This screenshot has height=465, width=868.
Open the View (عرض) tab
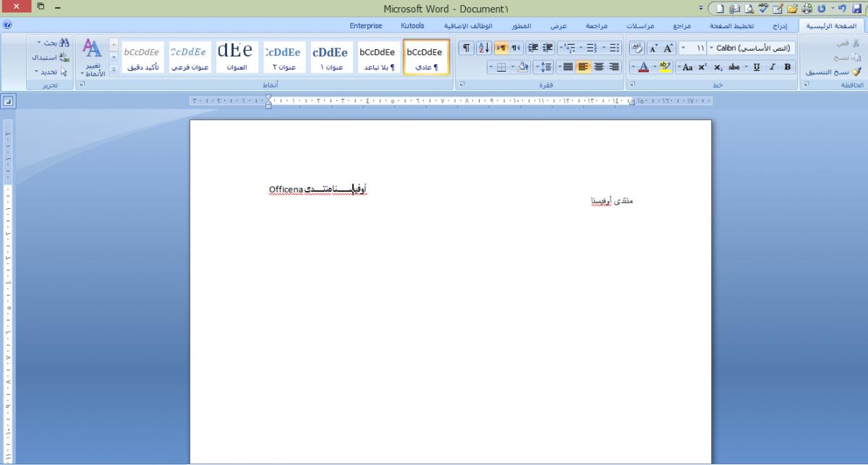click(x=558, y=25)
